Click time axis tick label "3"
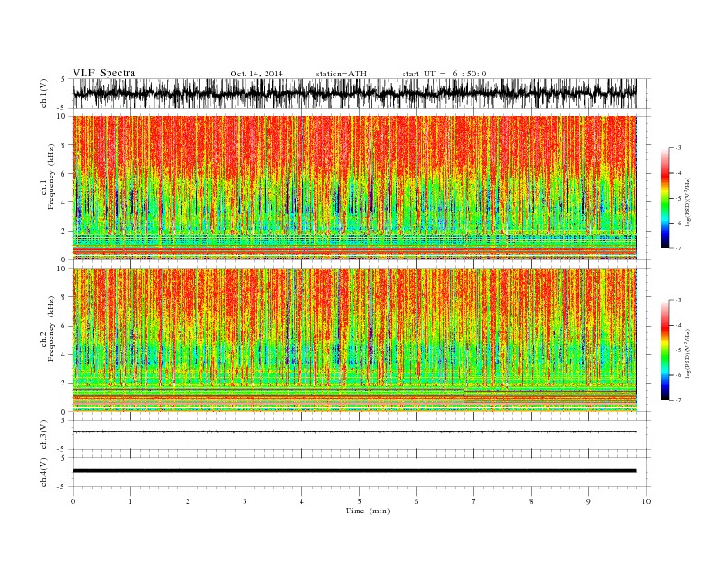728x563 pixels. [x=245, y=501]
